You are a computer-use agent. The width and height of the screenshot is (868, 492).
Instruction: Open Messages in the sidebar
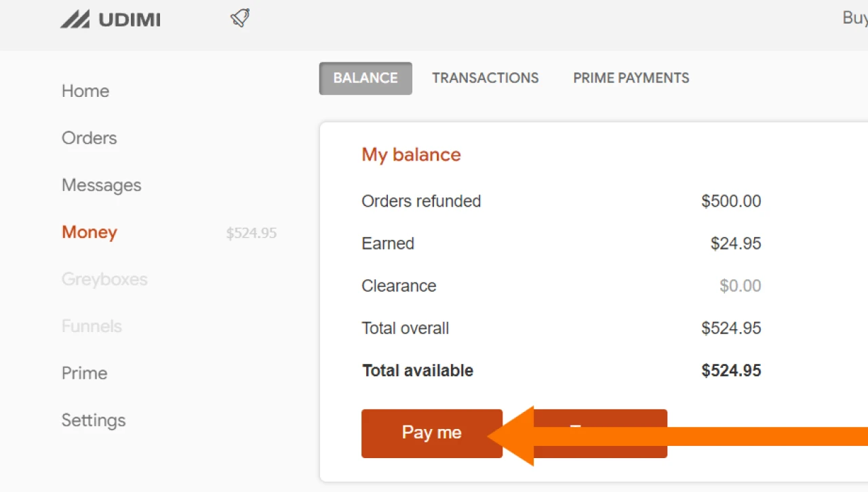click(x=102, y=185)
